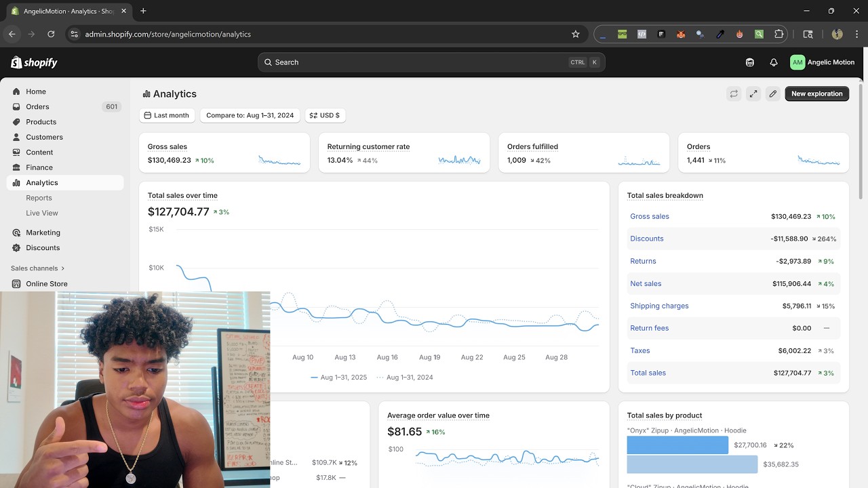This screenshot has width=868, height=488.
Task: Open the notifications bell
Action: 774,62
